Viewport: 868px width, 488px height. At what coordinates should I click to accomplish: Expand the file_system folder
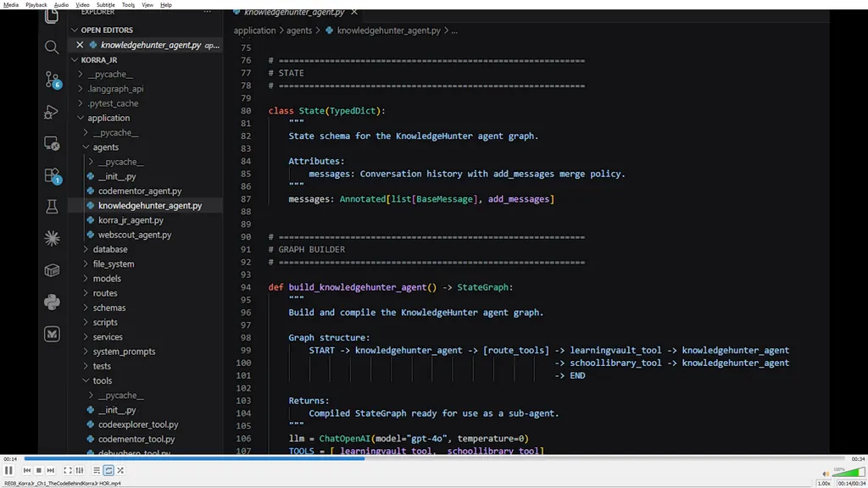pos(114,264)
